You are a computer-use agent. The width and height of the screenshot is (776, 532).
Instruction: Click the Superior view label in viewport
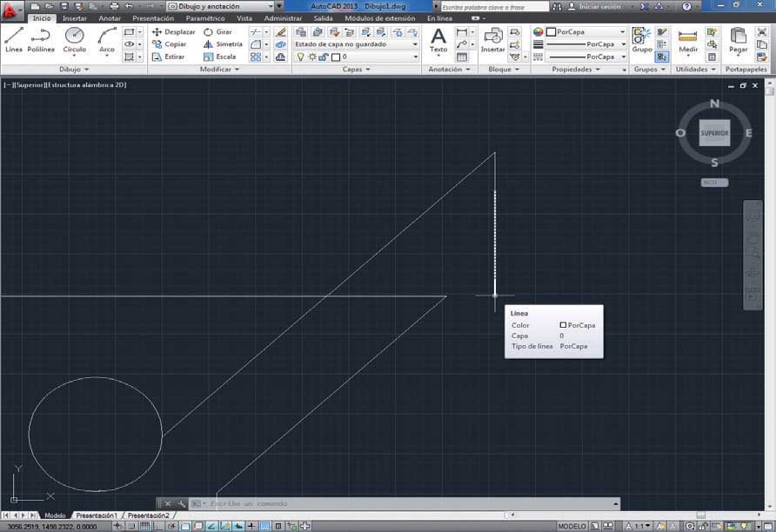30,85
